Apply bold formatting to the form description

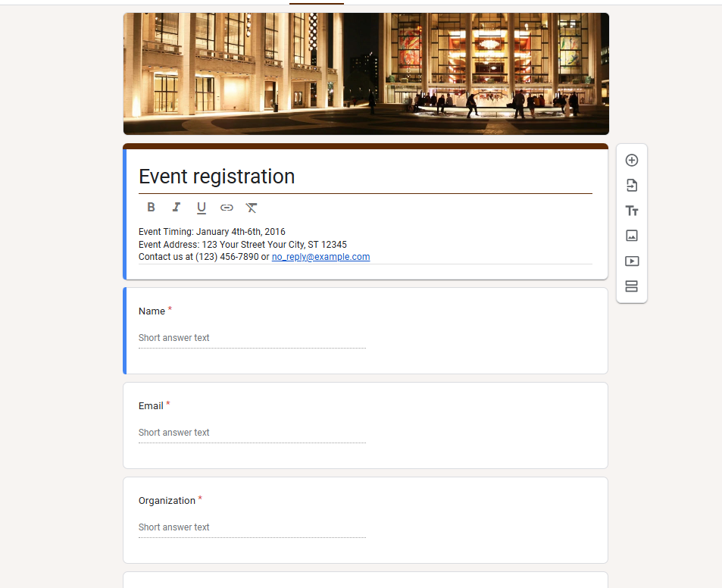(x=151, y=208)
